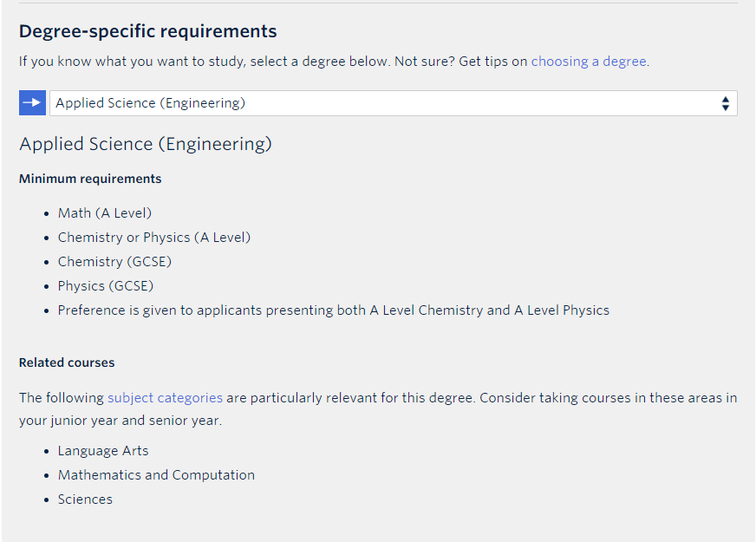This screenshot has width=756, height=542.
Task: Select the 'Language Arts' category item
Action: pyautogui.click(x=103, y=451)
